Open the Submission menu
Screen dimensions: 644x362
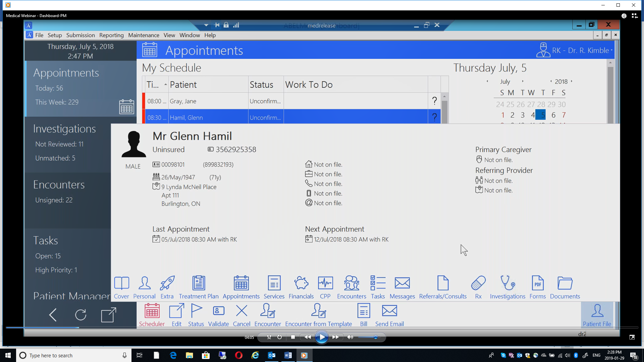tap(80, 35)
